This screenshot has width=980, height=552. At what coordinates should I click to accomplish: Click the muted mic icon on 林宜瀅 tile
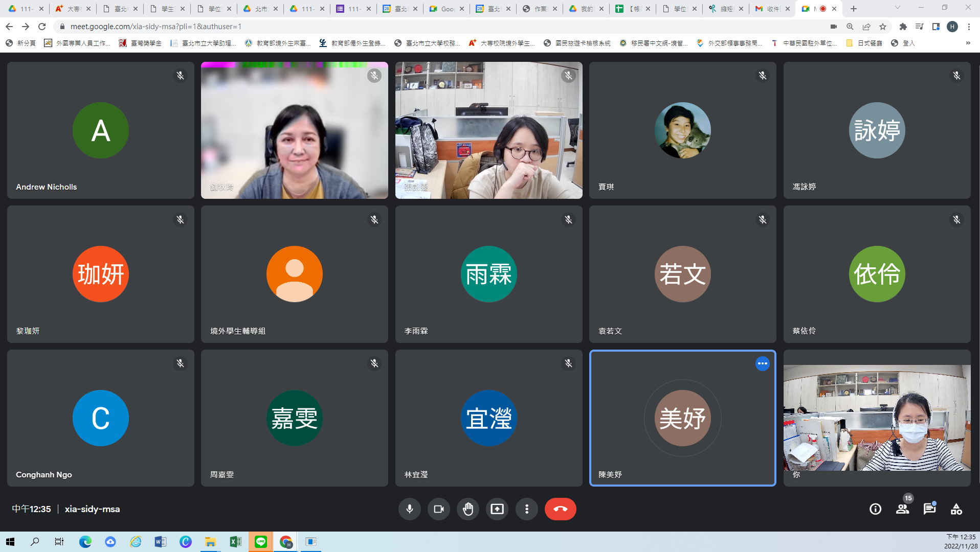click(x=568, y=363)
